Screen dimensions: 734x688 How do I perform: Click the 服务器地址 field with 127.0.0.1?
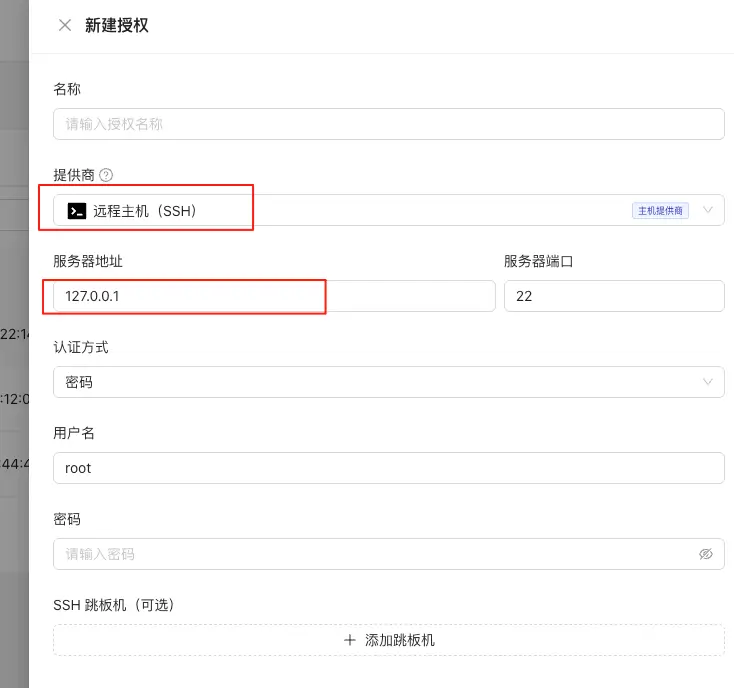coord(274,296)
